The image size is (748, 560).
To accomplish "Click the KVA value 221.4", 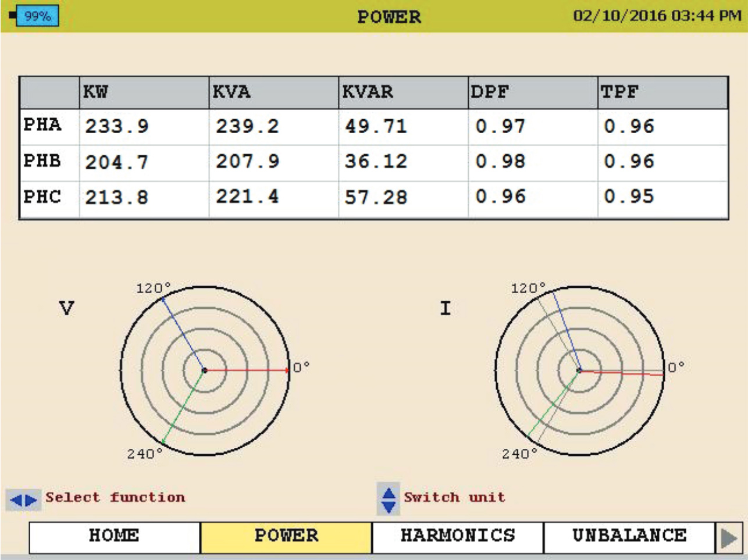I will pyautogui.click(x=248, y=197).
